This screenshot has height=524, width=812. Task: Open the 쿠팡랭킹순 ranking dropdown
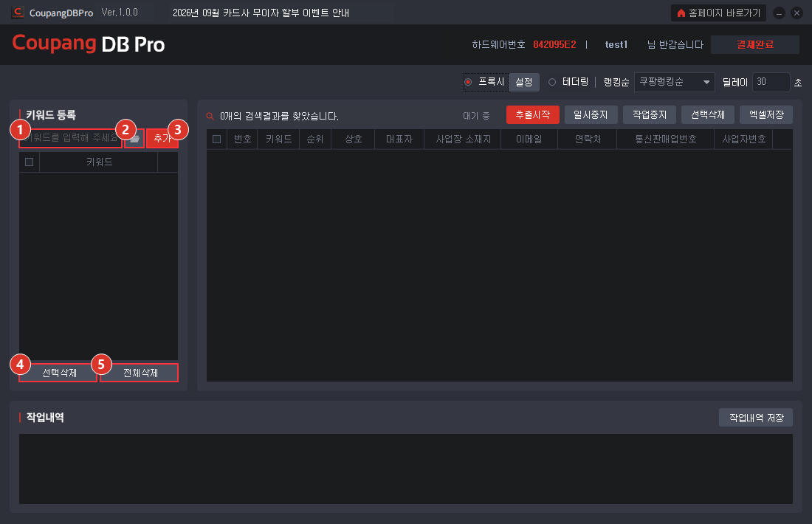point(674,82)
